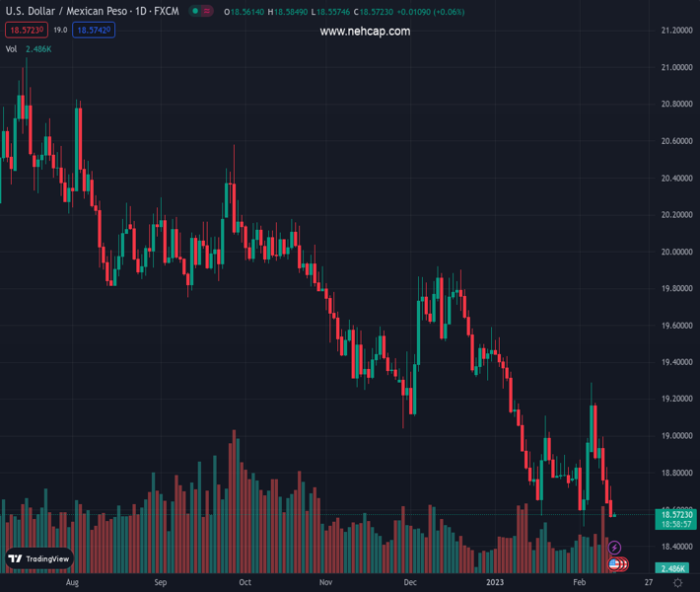Open chart settings gear in bottom-right corner
This screenshot has height=592, width=700.
[x=678, y=583]
